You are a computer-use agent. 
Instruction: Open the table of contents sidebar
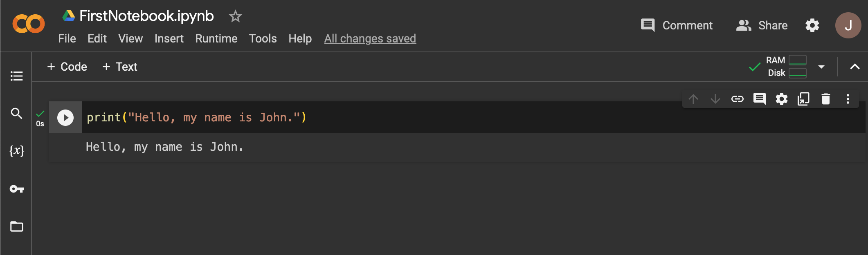[x=16, y=76]
